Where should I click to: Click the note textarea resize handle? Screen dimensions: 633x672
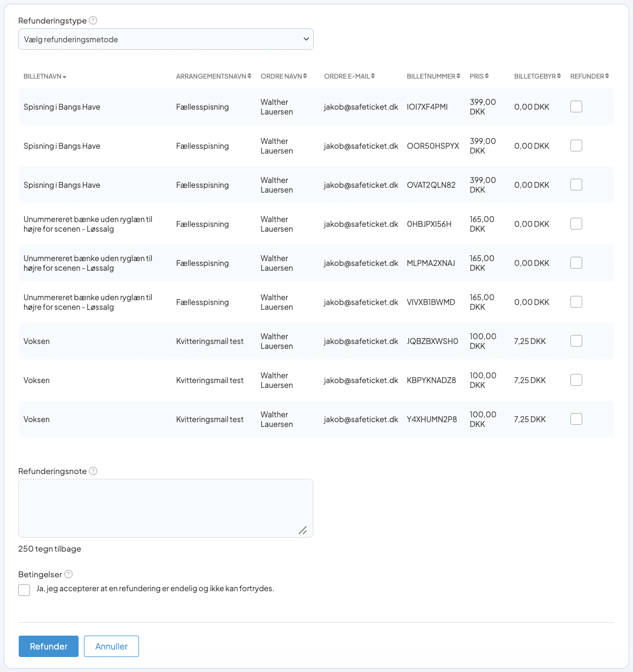[303, 530]
